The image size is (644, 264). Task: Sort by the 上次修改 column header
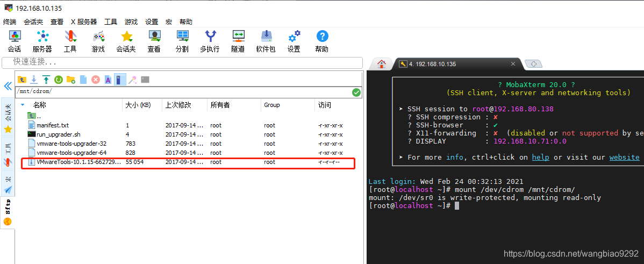point(178,105)
